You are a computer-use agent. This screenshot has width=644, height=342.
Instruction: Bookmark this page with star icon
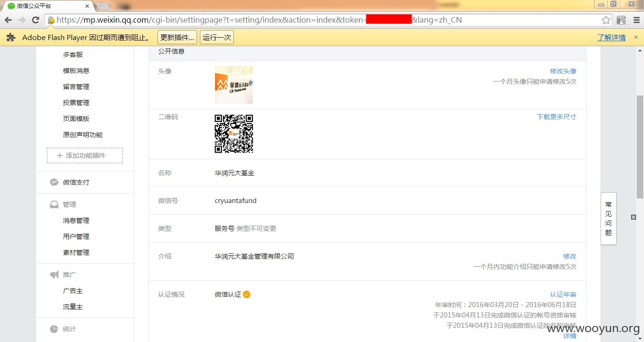(x=606, y=20)
